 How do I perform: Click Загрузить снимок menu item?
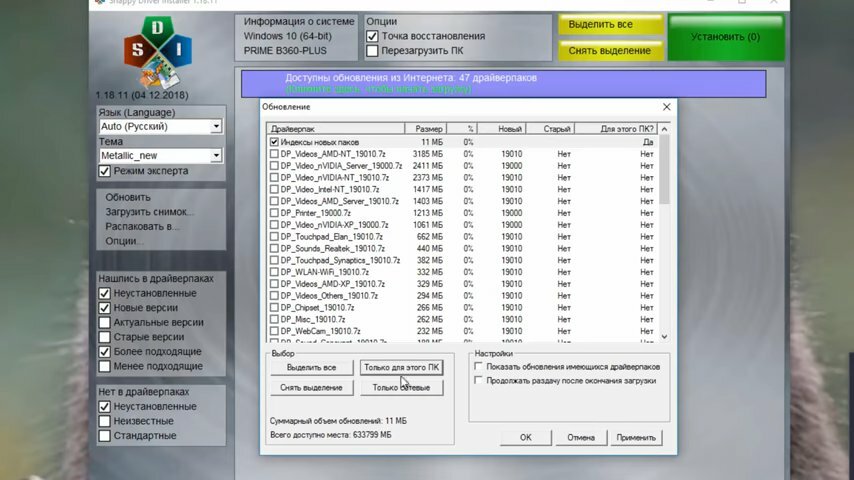[x=149, y=212]
